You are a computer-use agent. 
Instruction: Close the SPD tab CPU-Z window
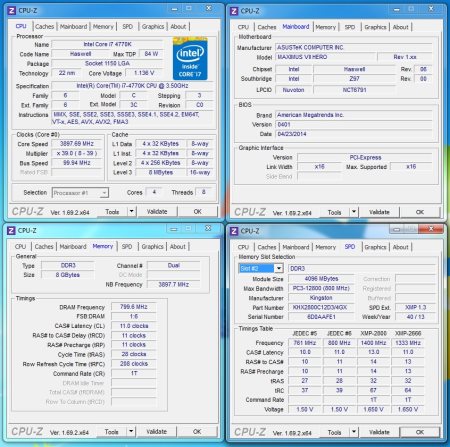pyautogui.click(x=431, y=229)
